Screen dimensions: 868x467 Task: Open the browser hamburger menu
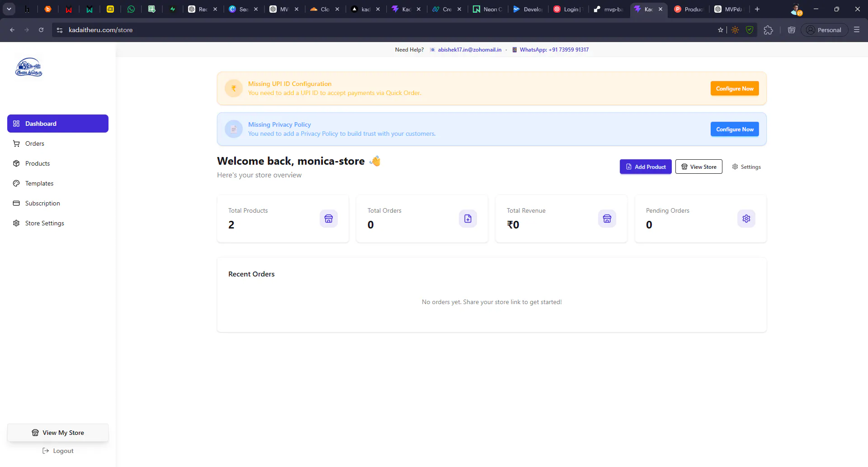tap(857, 29)
